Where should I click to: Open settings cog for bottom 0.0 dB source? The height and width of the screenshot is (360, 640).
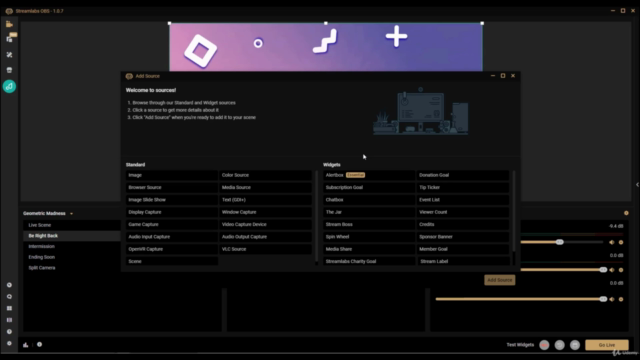pyautogui.click(x=621, y=299)
